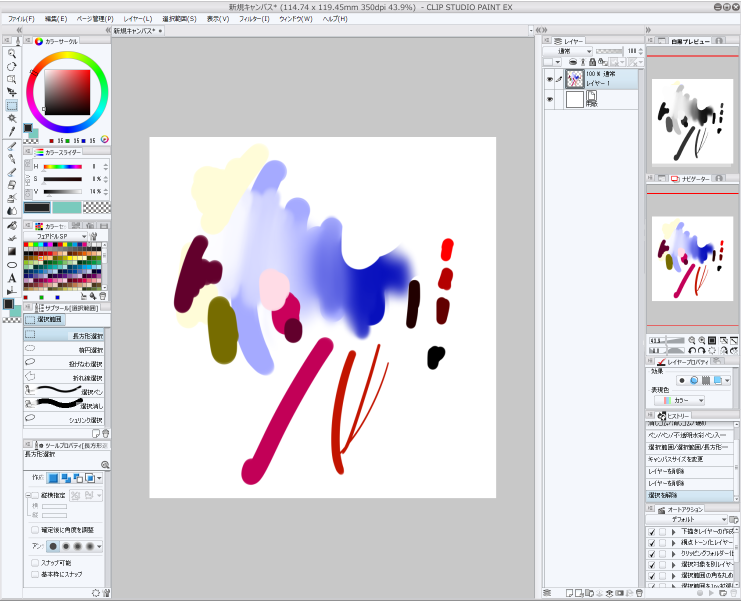741x601 pixels.
Task: Hide Layer 1 with eye icon
Action: 549,78
